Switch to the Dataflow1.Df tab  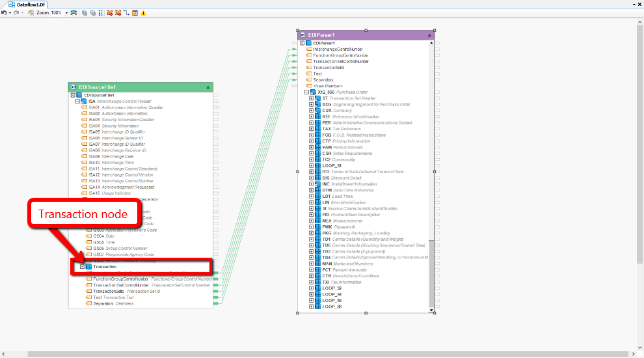click(x=27, y=4)
